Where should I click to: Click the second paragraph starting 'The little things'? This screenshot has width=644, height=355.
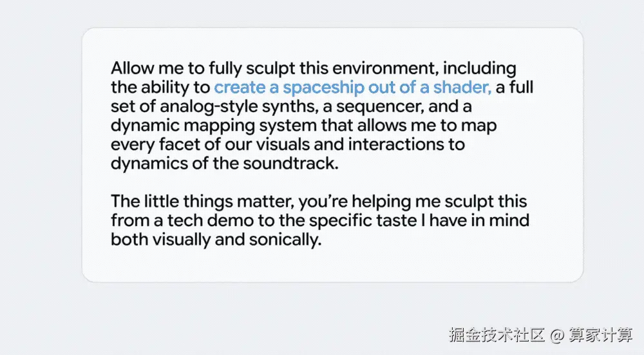319,221
